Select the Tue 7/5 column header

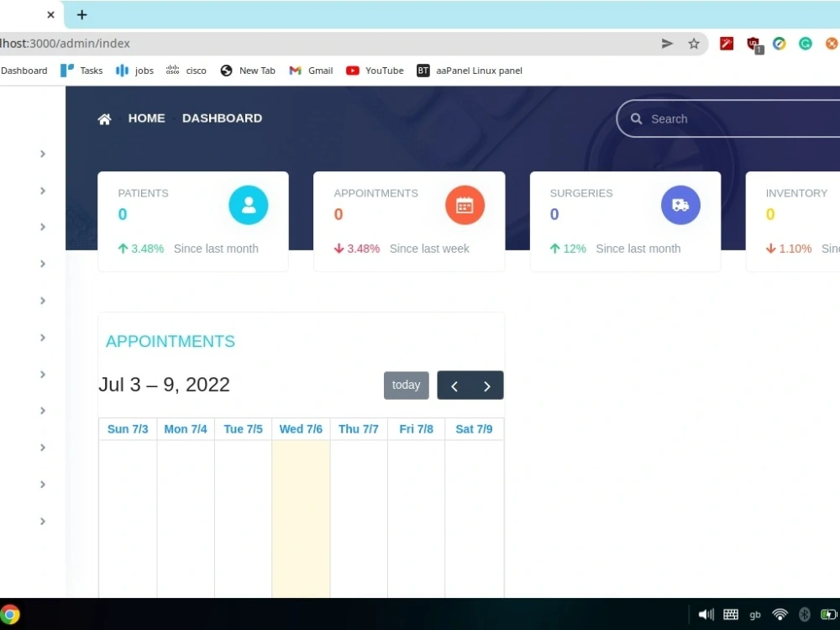point(244,429)
